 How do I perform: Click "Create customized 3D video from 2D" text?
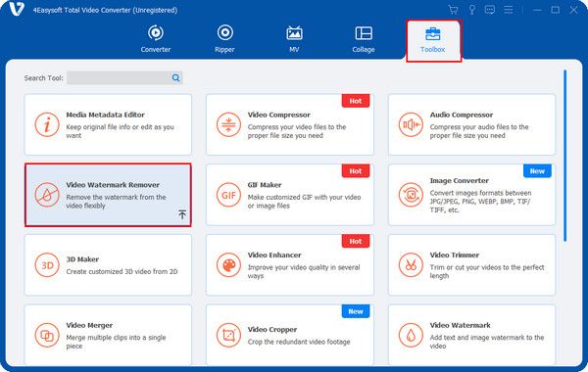click(x=122, y=271)
